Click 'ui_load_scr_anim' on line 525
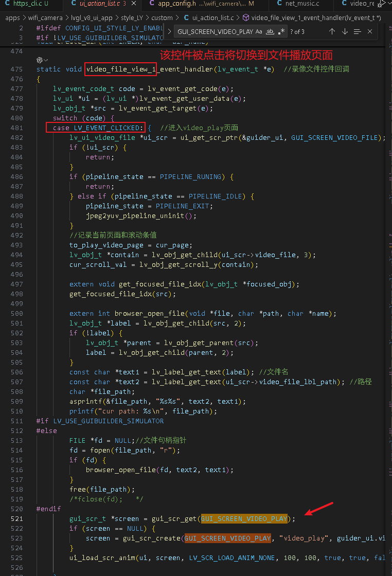The image size is (392, 576). 102,557
